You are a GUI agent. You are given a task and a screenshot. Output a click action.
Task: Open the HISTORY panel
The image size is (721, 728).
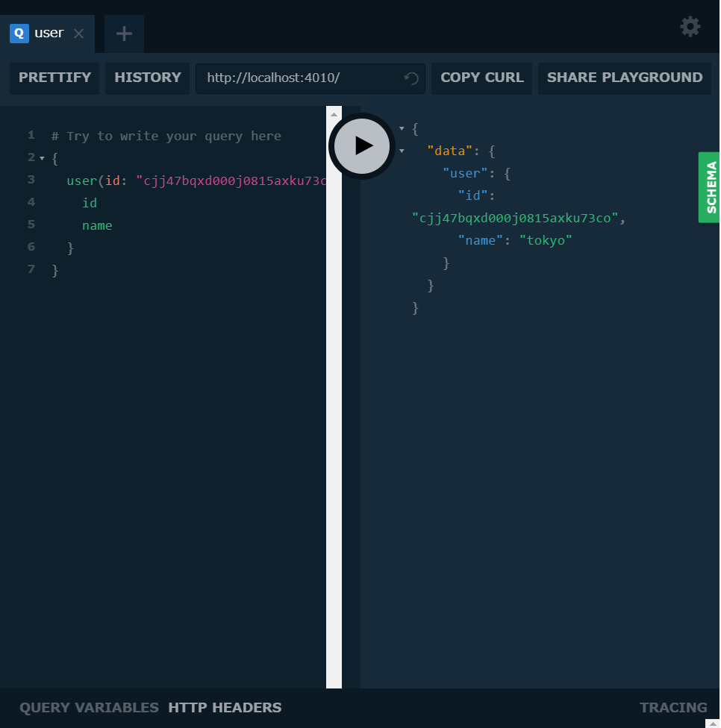[x=147, y=78]
